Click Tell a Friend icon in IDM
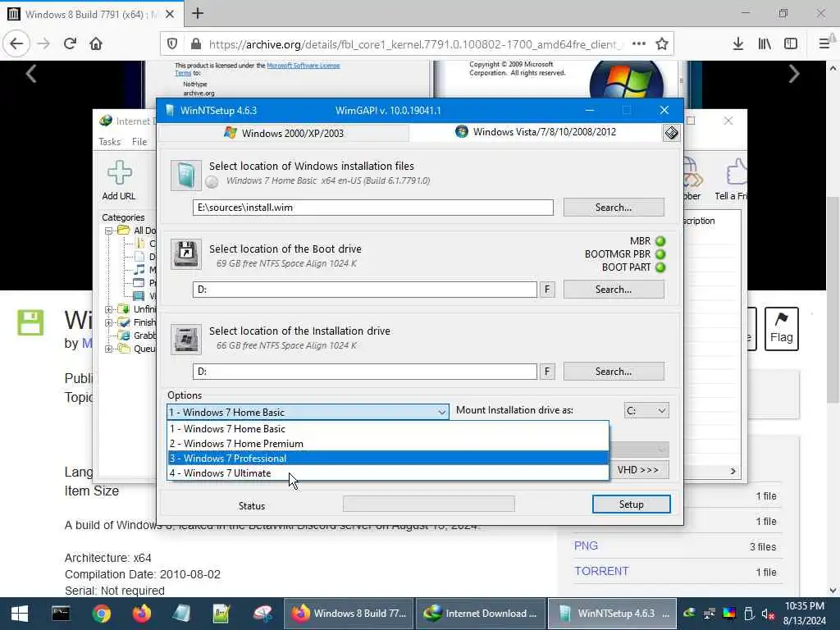Image resolution: width=840 pixels, height=630 pixels. [732, 180]
